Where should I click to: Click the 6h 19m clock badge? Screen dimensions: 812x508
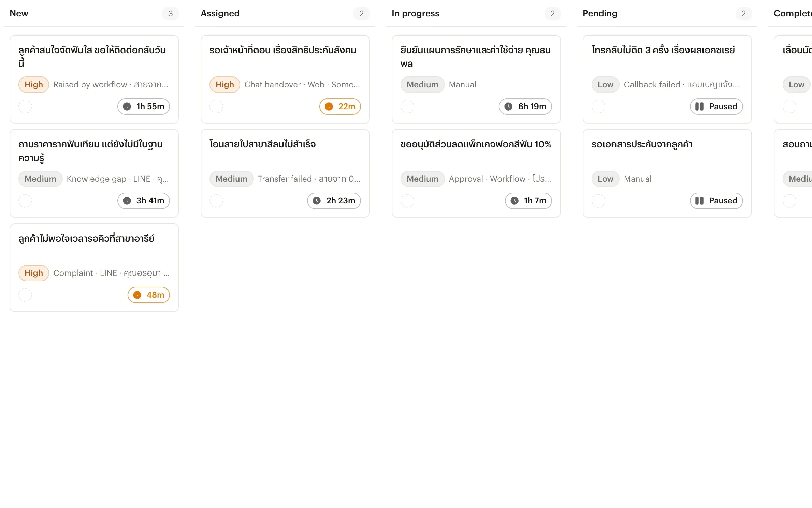(x=525, y=107)
